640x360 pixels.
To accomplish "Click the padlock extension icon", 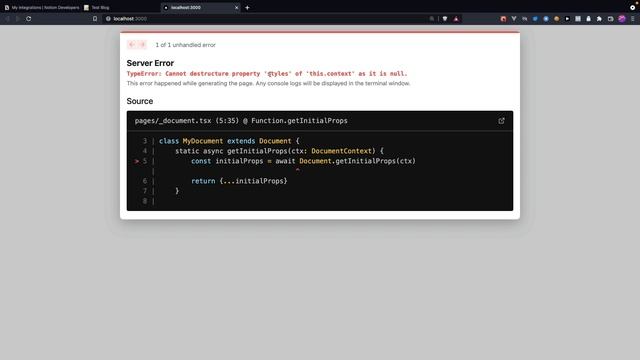I will pos(589,19).
